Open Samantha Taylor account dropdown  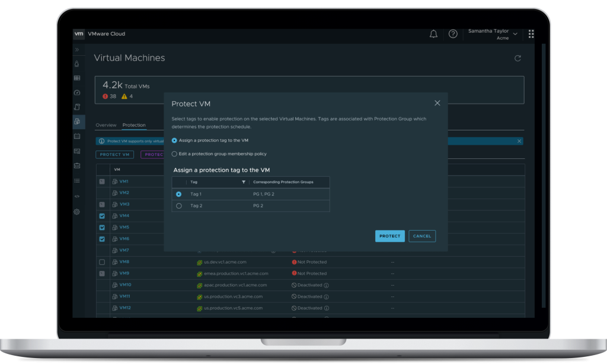tap(493, 34)
